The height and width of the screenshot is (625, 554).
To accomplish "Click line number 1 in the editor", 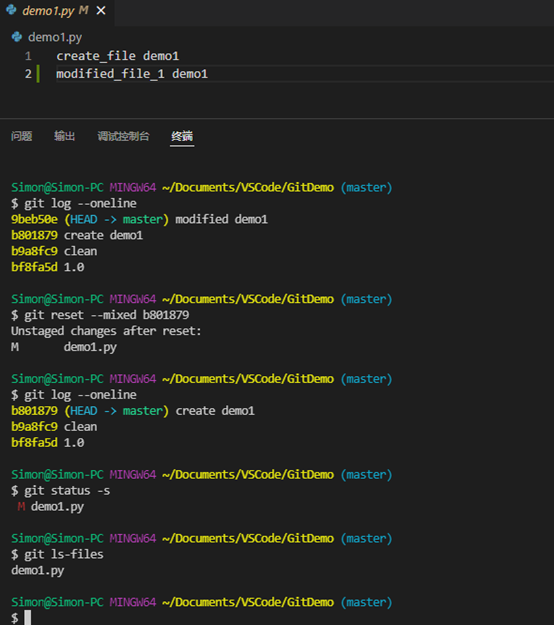I will pos(28,56).
